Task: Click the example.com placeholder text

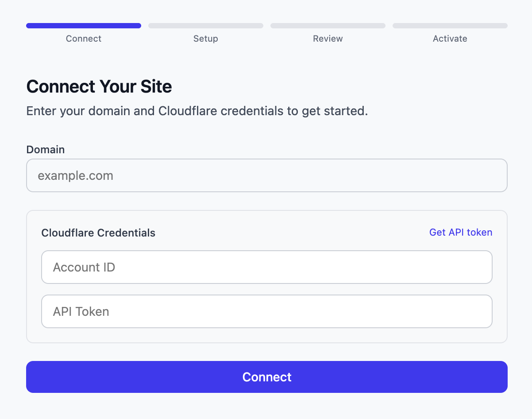Action: [75, 175]
